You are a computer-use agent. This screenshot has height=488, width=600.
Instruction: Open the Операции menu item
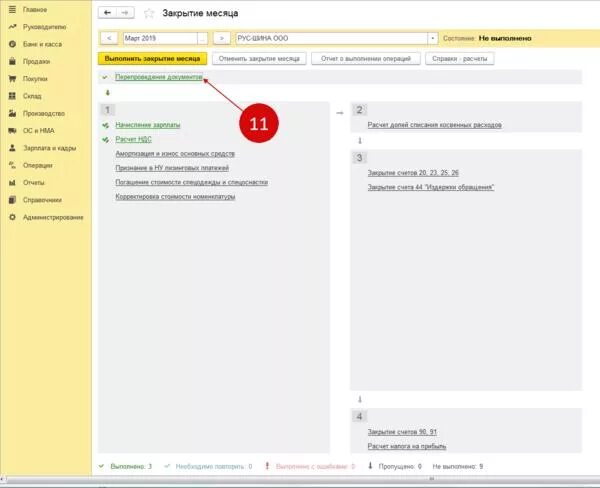coord(38,165)
